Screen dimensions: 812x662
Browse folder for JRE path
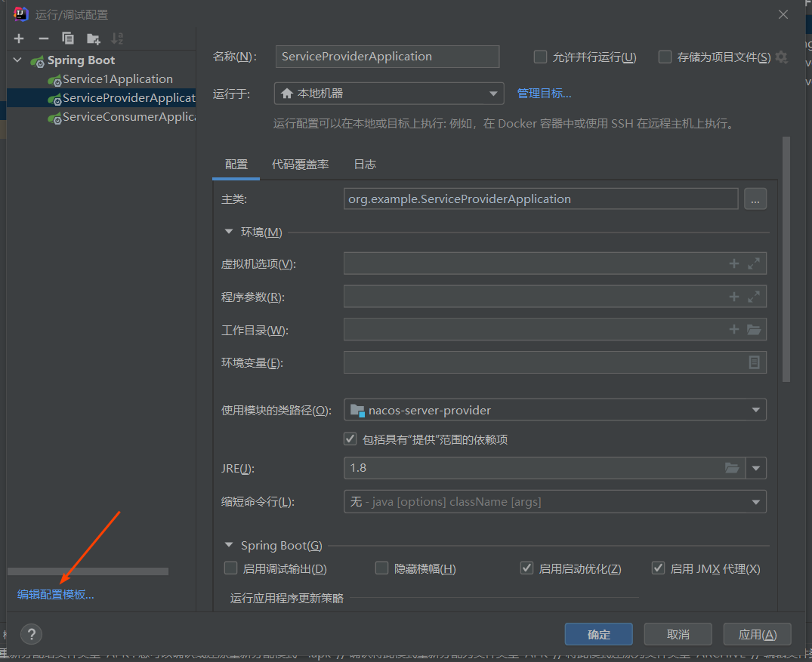click(x=732, y=468)
